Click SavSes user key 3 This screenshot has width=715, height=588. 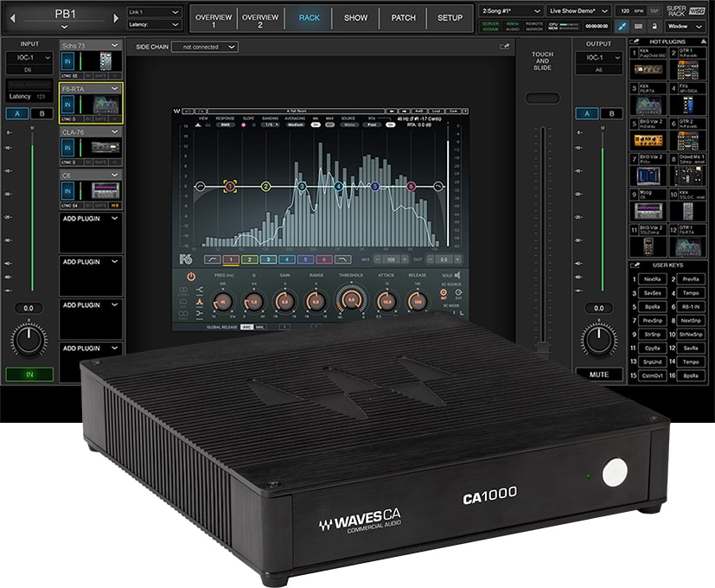click(652, 293)
